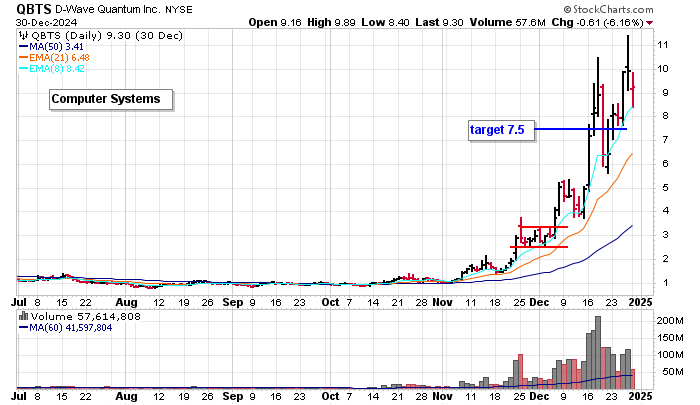Click the EMA(21) 6.48 legend entry
Screen dimensions: 700x405
(x=54, y=58)
